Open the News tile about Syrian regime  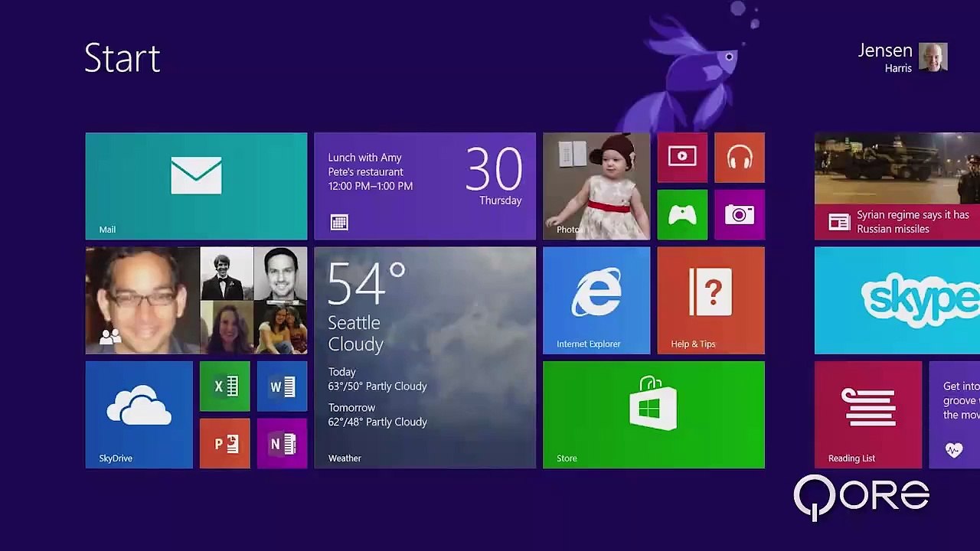[x=897, y=186]
